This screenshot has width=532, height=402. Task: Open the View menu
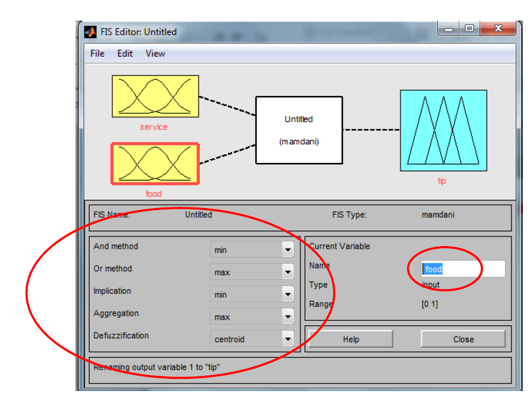(x=155, y=53)
